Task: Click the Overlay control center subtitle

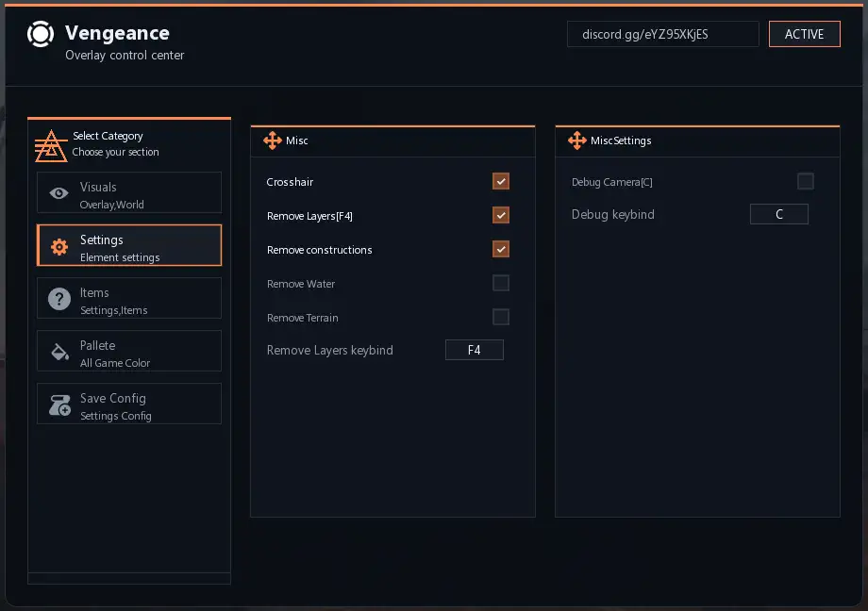Action: [x=125, y=56]
